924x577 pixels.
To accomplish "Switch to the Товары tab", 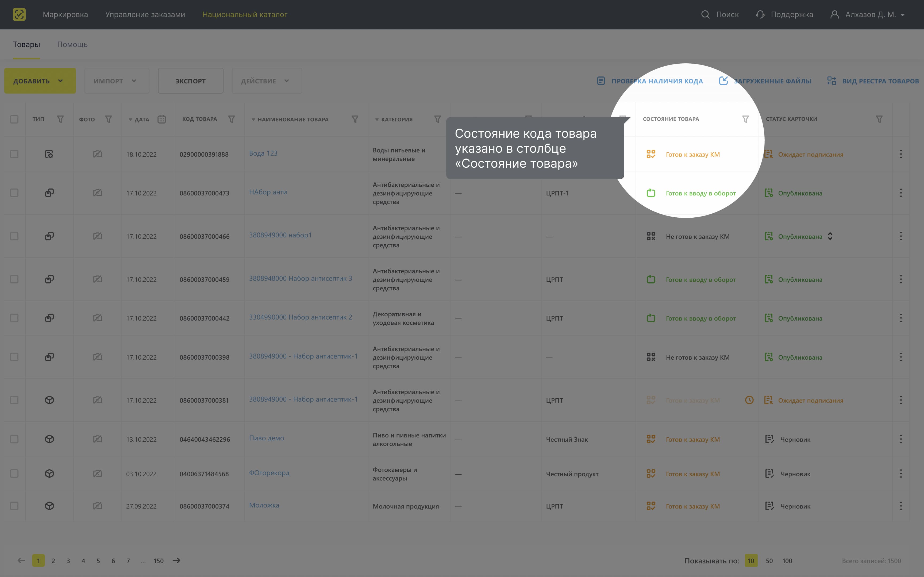I will (x=26, y=45).
